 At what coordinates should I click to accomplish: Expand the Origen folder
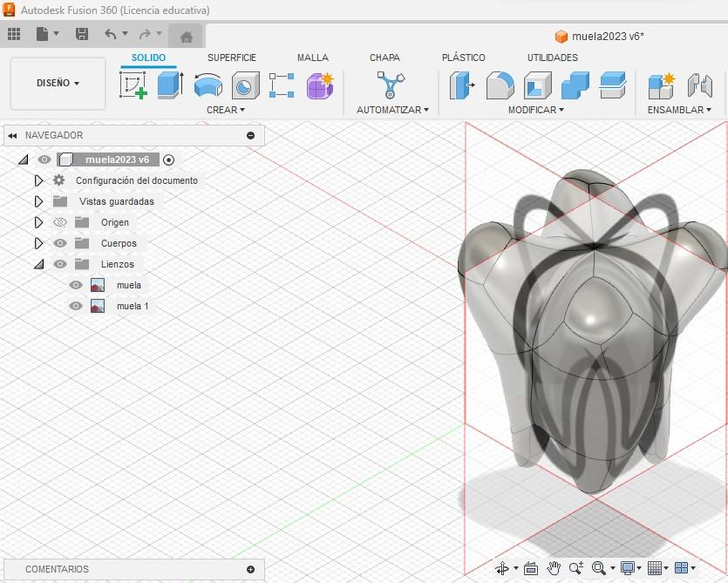[x=38, y=222]
